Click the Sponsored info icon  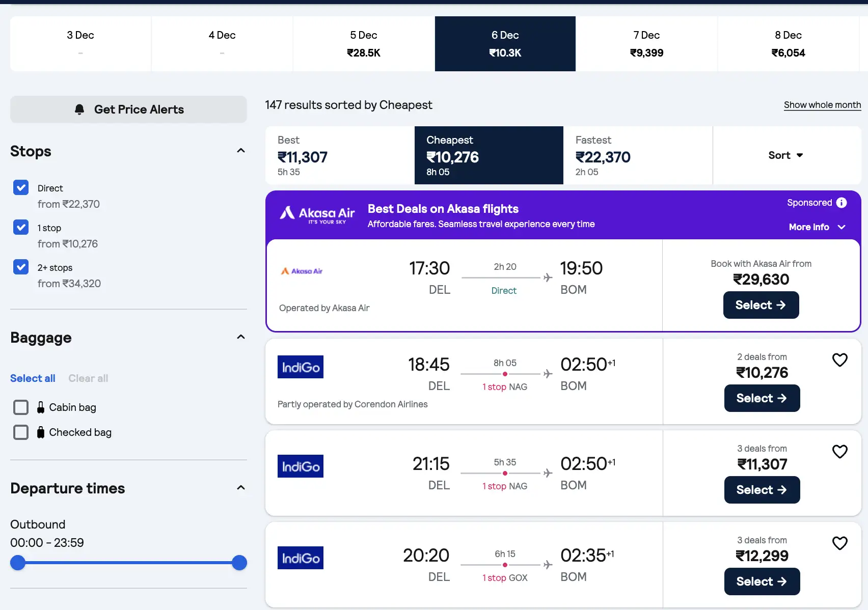point(842,203)
